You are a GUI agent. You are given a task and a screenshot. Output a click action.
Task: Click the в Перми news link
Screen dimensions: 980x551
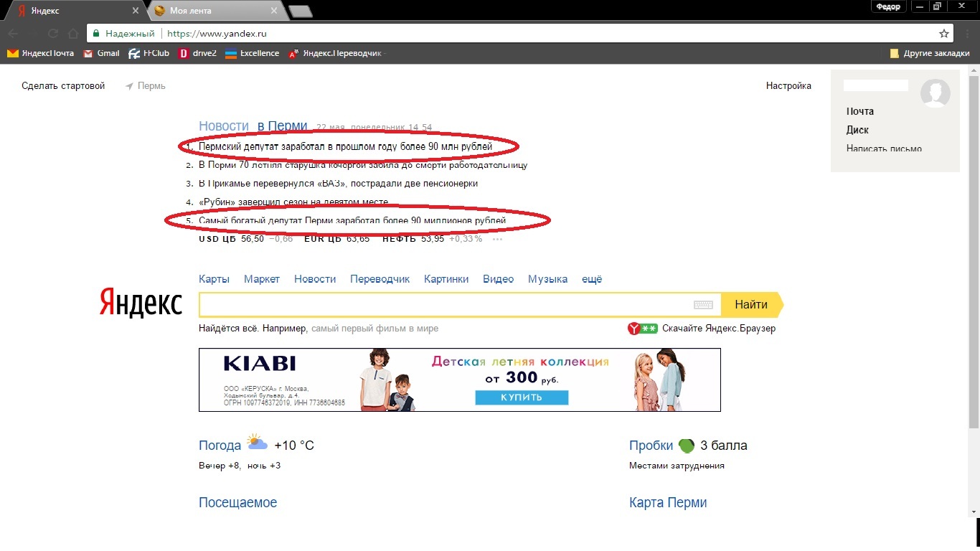[x=283, y=126]
